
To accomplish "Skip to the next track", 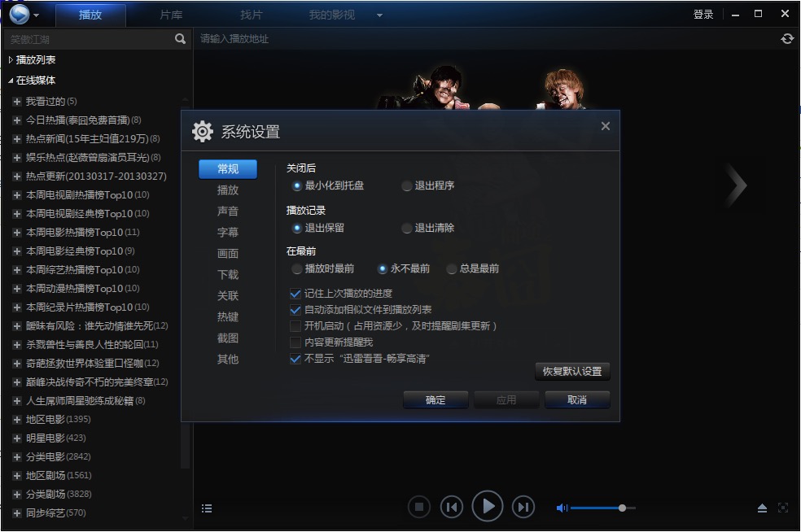I will (x=523, y=507).
